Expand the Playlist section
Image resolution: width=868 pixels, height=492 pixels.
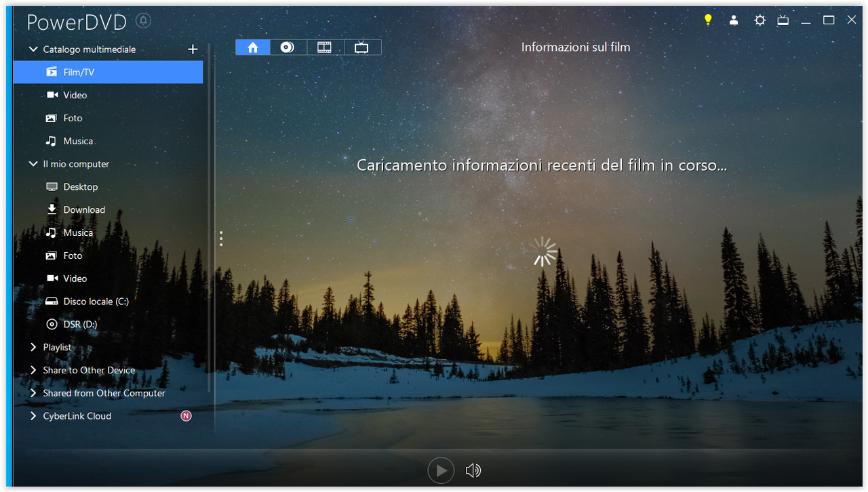tap(33, 347)
